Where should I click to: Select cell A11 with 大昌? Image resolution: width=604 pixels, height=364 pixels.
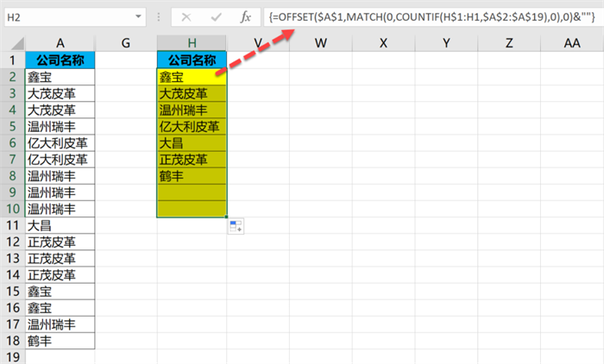point(60,225)
